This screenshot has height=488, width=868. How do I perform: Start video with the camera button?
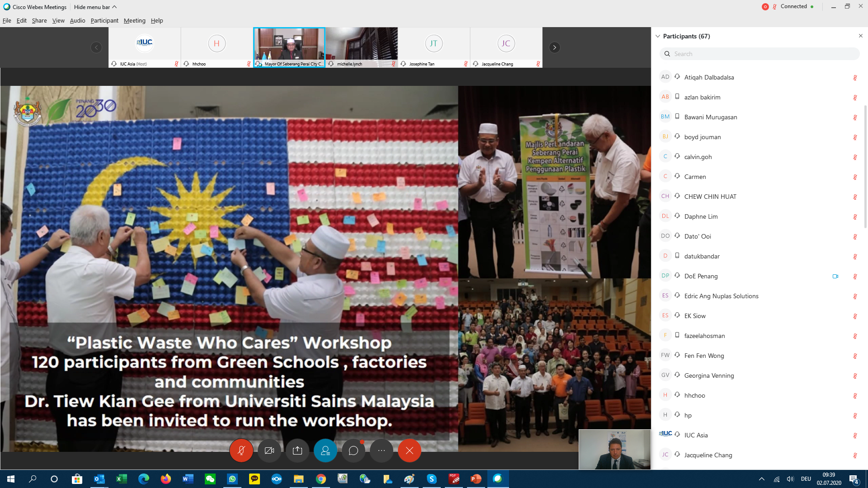269,450
